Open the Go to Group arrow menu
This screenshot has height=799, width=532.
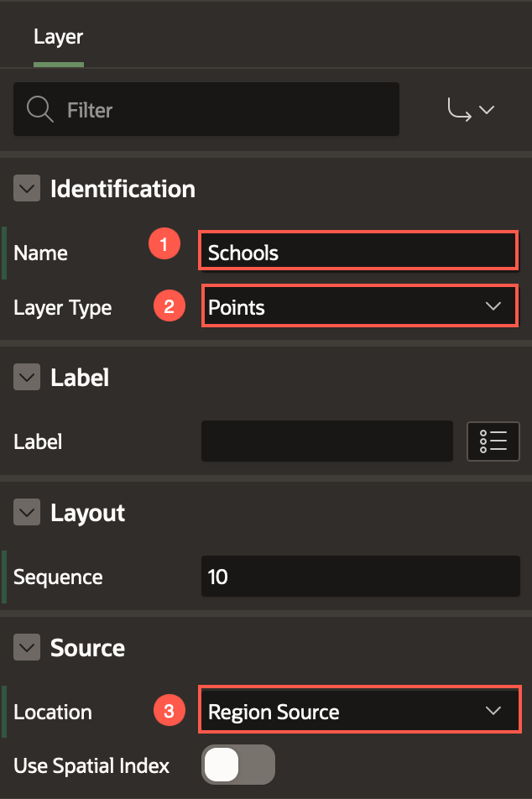[471, 110]
